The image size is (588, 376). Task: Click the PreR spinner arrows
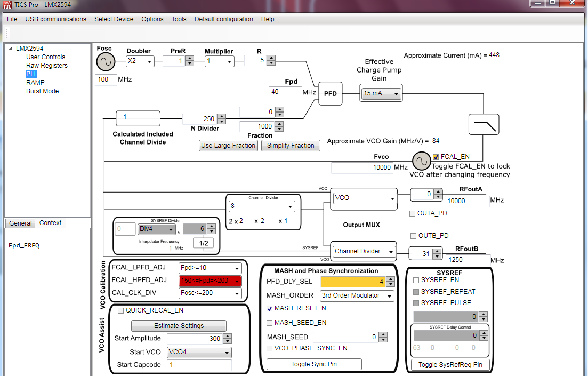click(190, 61)
